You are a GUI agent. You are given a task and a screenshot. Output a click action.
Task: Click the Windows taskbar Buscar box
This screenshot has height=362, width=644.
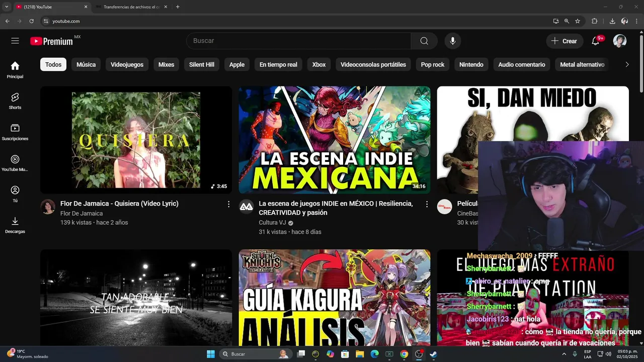[x=255, y=354]
